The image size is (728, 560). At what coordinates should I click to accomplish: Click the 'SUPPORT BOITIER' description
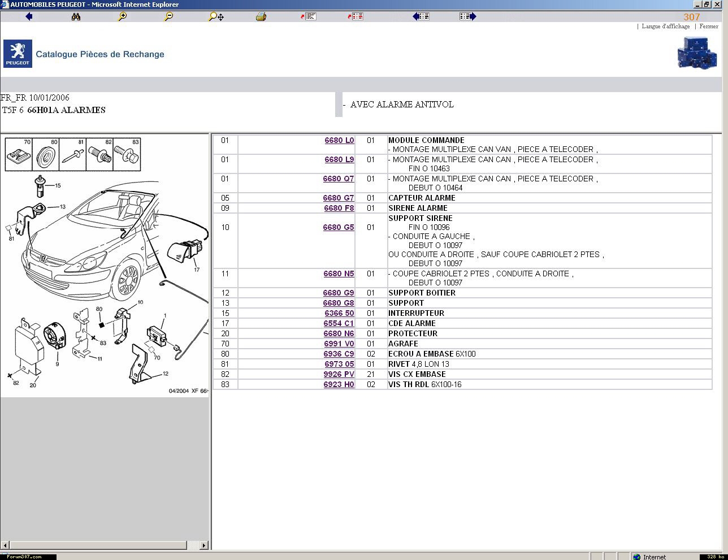pos(422,293)
